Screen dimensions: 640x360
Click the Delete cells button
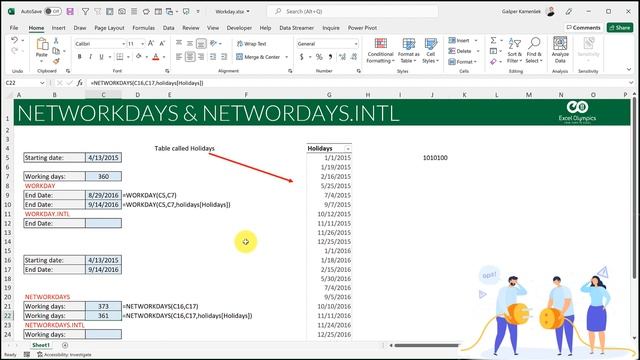click(x=460, y=51)
